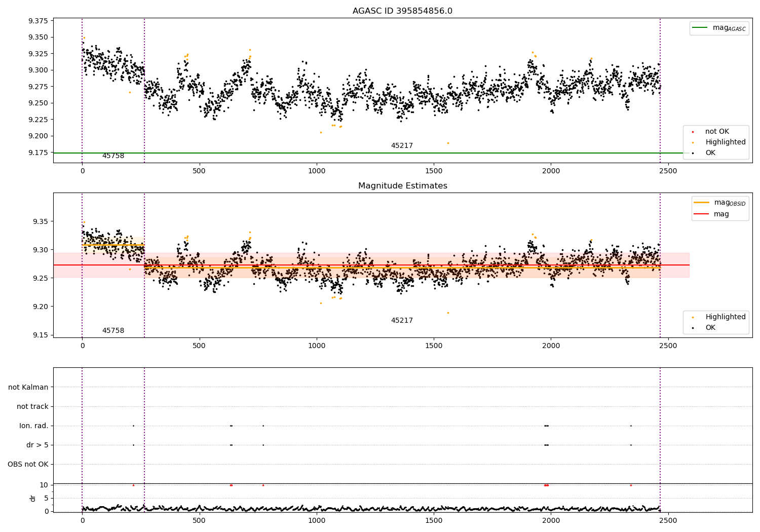Image resolution: width=760 pixels, height=532 pixels.
Task: Click the "dr" y-axis label at bottom
Action: pyautogui.click(x=33, y=498)
